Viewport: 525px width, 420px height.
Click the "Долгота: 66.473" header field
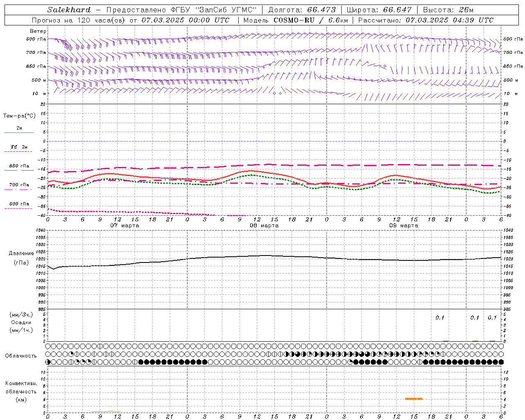click(302, 10)
